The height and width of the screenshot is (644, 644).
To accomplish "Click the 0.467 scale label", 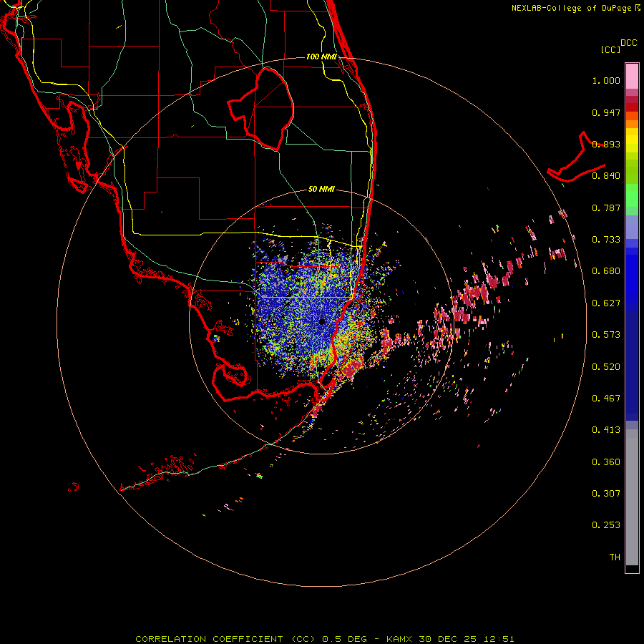I will pyautogui.click(x=606, y=399).
